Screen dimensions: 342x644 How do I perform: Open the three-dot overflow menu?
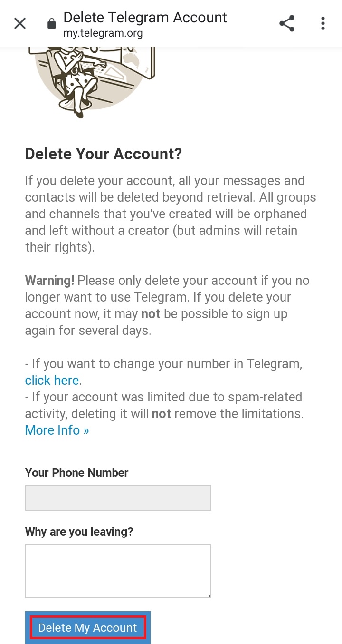(323, 23)
